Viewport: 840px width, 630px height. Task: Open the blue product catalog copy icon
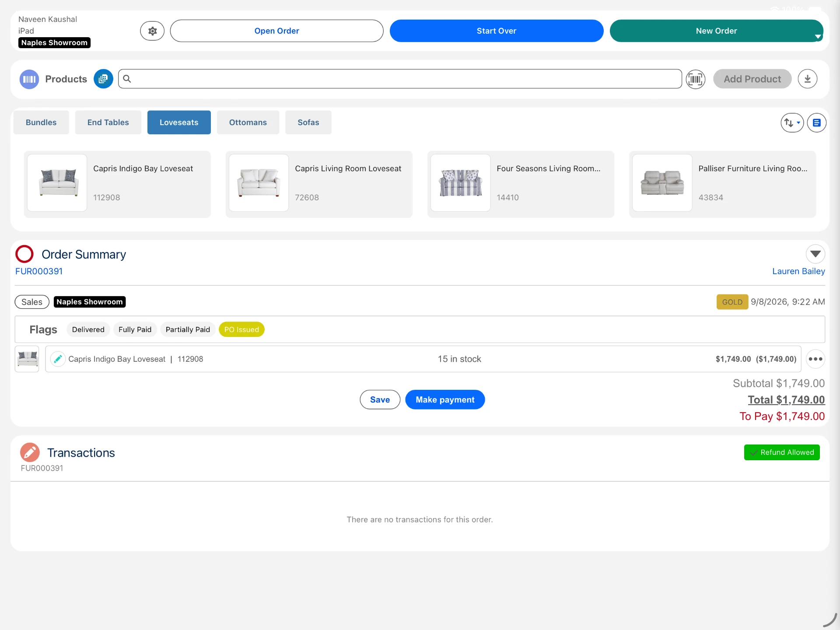point(103,79)
